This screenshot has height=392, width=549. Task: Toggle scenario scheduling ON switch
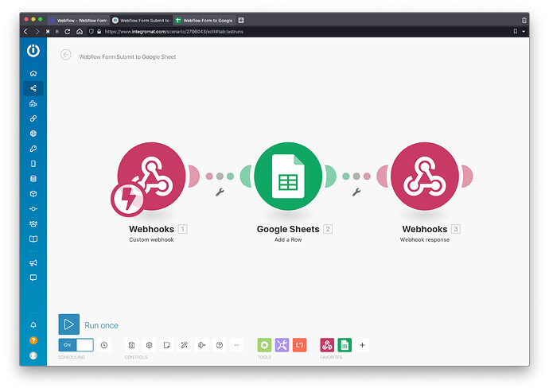pos(76,345)
